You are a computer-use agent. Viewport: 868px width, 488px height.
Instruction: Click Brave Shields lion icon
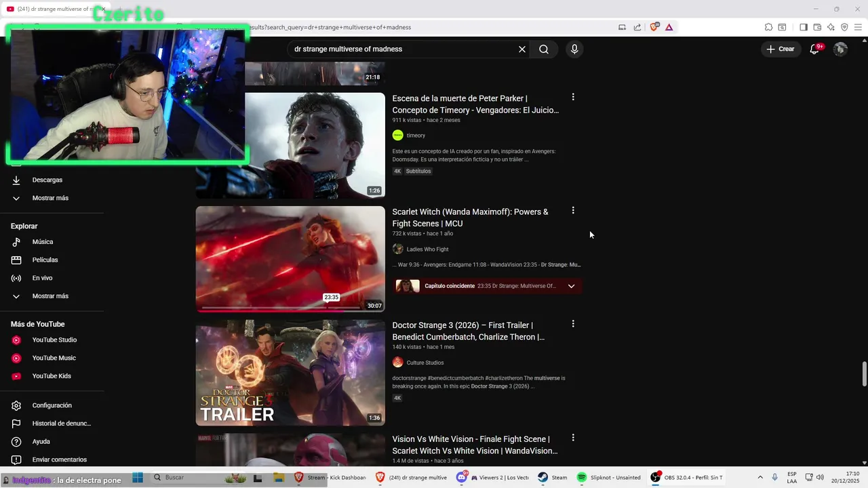654,27
